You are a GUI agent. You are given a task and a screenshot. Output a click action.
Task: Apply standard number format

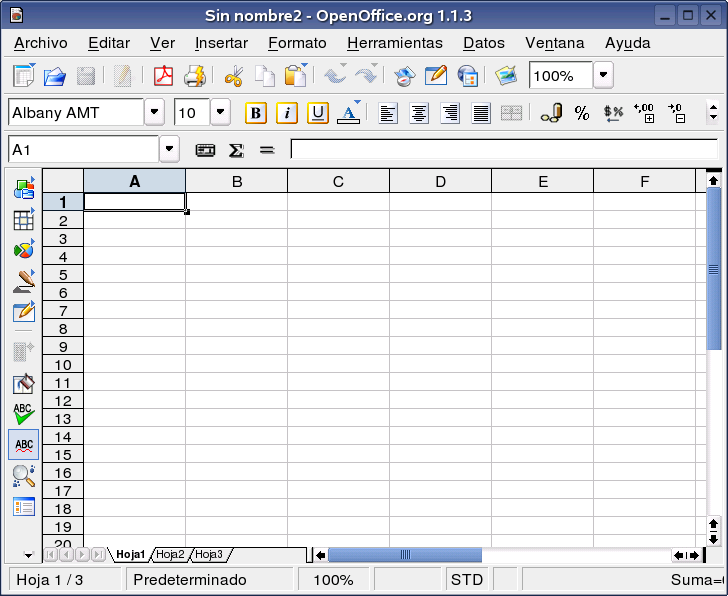click(613, 113)
